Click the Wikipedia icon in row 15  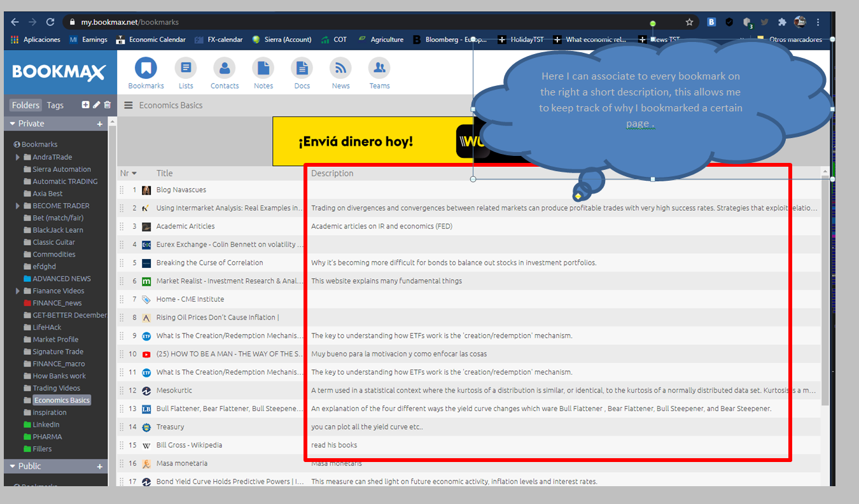pyautogui.click(x=146, y=445)
